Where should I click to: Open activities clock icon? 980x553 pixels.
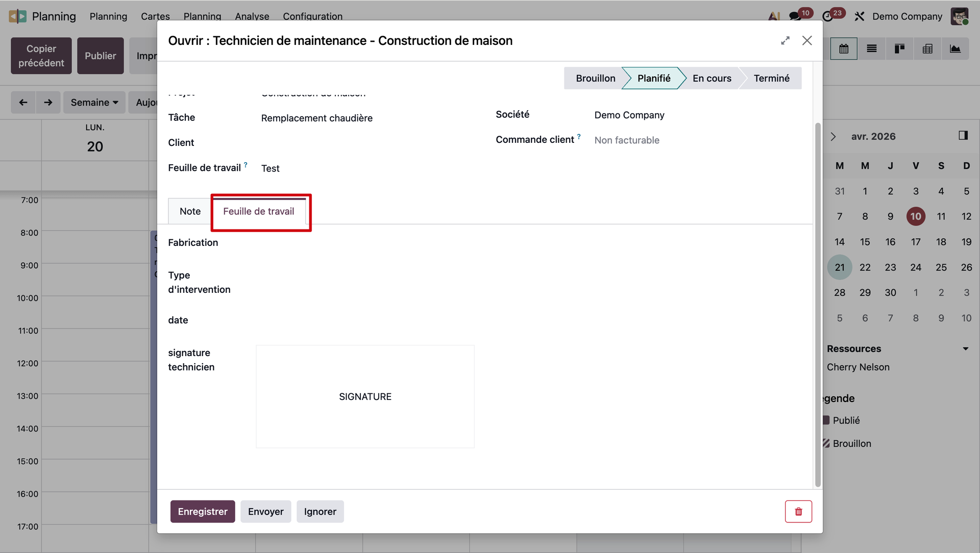[827, 16]
